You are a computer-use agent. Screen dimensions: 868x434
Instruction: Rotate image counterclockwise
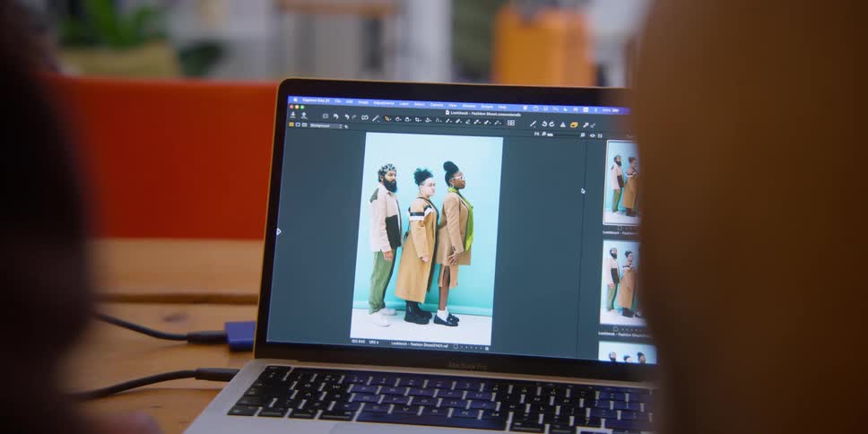coord(544,124)
